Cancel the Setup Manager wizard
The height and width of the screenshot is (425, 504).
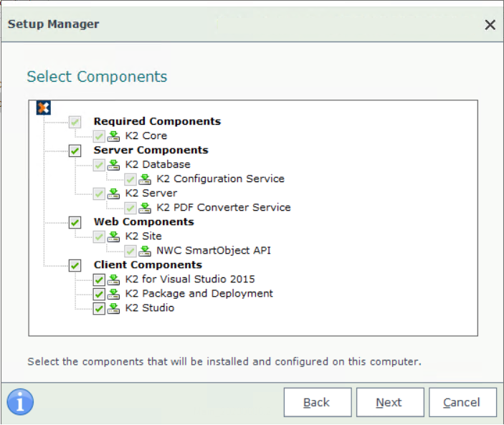point(462,402)
